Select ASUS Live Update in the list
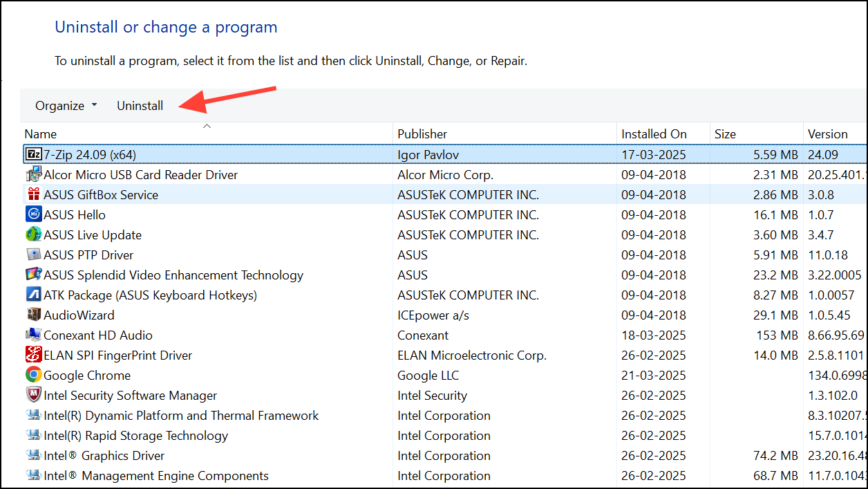Screen dimensions: 868x489 point(444,234)
